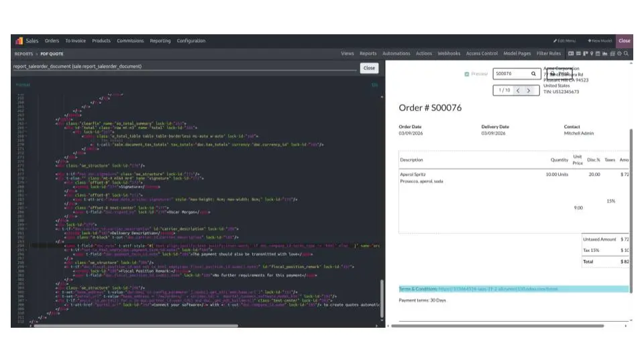Open the Reporting menu

click(x=160, y=41)
